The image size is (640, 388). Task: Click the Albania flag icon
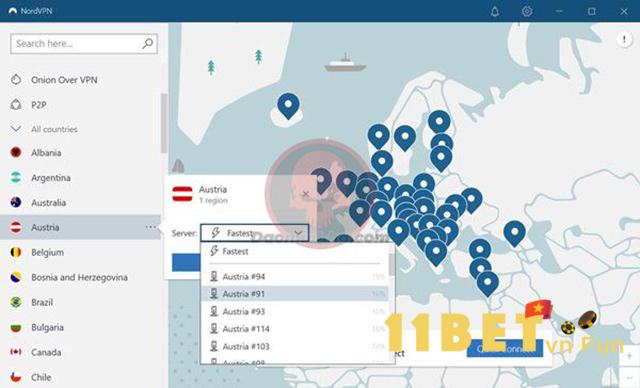point(16,153)
